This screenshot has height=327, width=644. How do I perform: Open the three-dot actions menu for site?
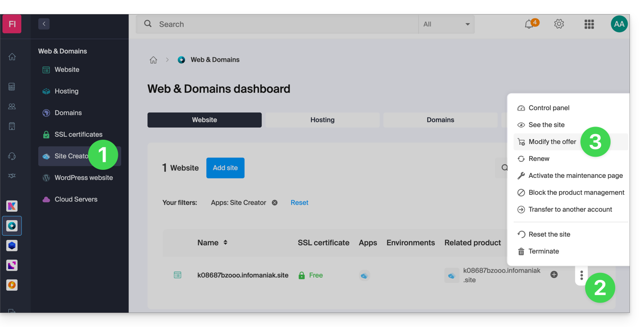(x=581, y=275)
